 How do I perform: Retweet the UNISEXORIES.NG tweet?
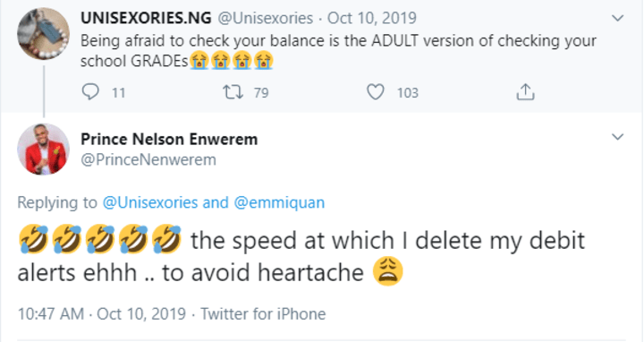click(233, 92)
